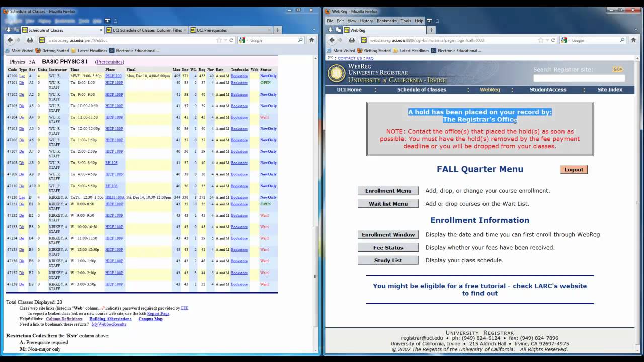Image resolution: width=644 pixels, height=362 pixels.
Task: Click the Enrollment Menu button
Action: pos(388,191)
